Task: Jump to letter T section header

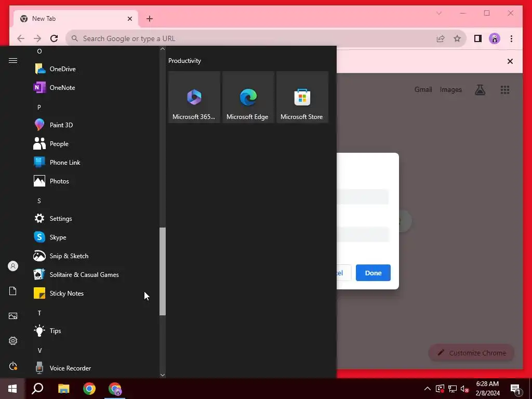Action: [x=39, y=313]
